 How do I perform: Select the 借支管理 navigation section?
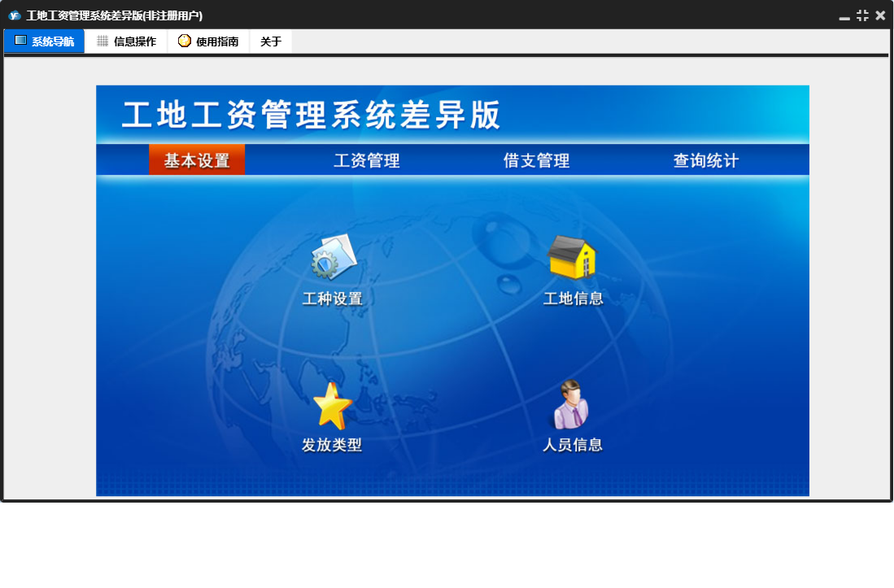tap(536, 160)
